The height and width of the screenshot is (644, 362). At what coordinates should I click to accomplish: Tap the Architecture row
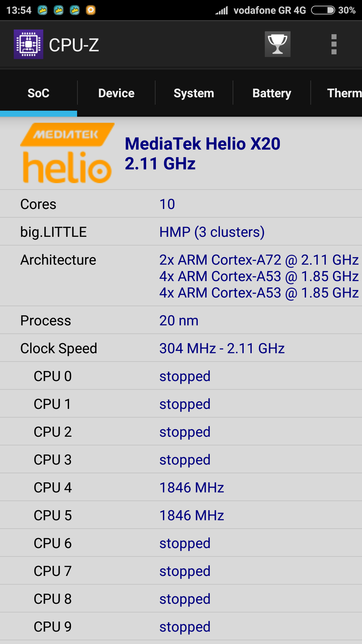181,276
